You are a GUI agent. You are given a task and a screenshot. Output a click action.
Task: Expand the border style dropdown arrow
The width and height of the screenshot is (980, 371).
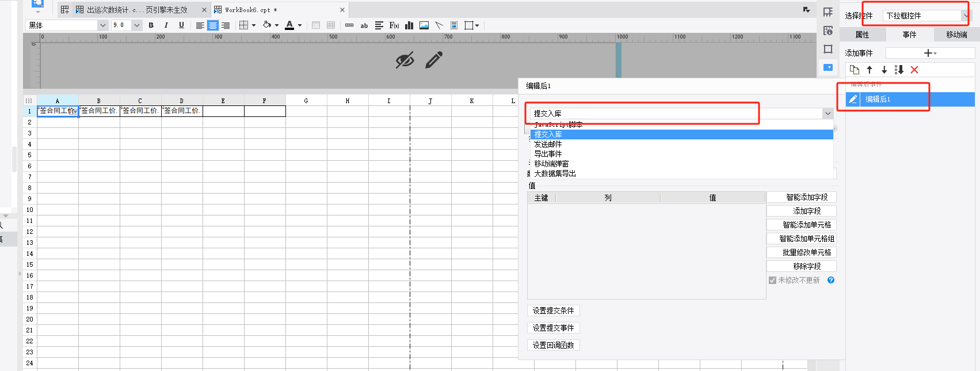tap(254, 25)
